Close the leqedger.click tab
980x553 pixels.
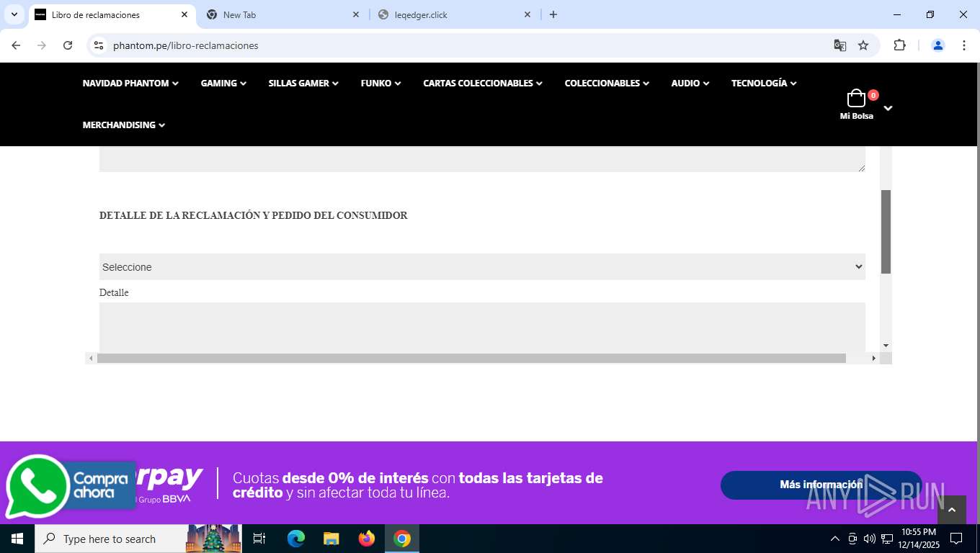point(527,14)
